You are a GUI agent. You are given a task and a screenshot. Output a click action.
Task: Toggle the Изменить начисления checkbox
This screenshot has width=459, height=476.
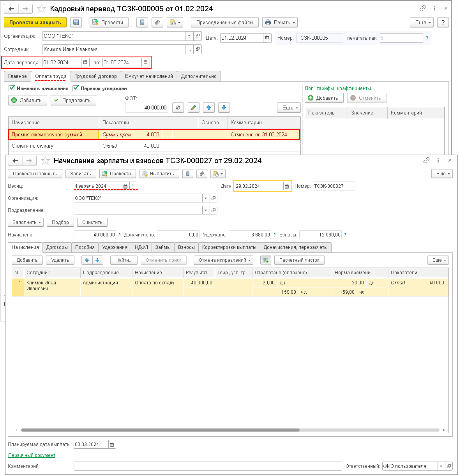pyautogui.click(x=12, y=88)
